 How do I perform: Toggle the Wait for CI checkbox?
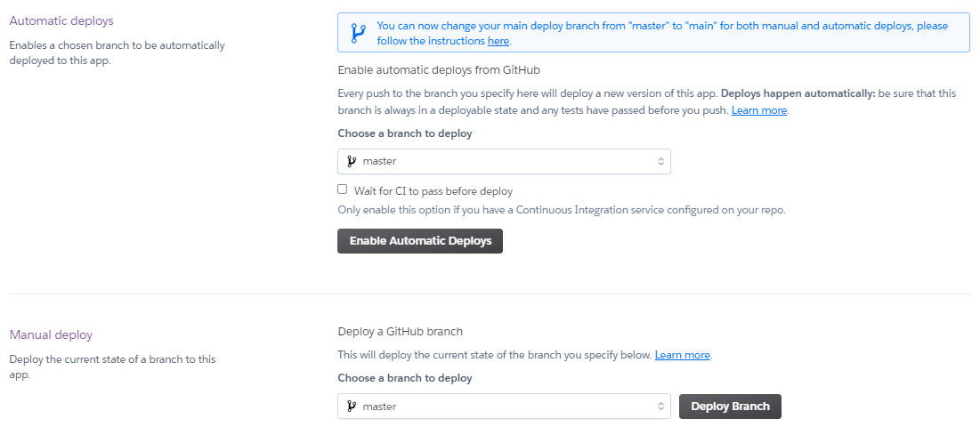tap(343, 189)
